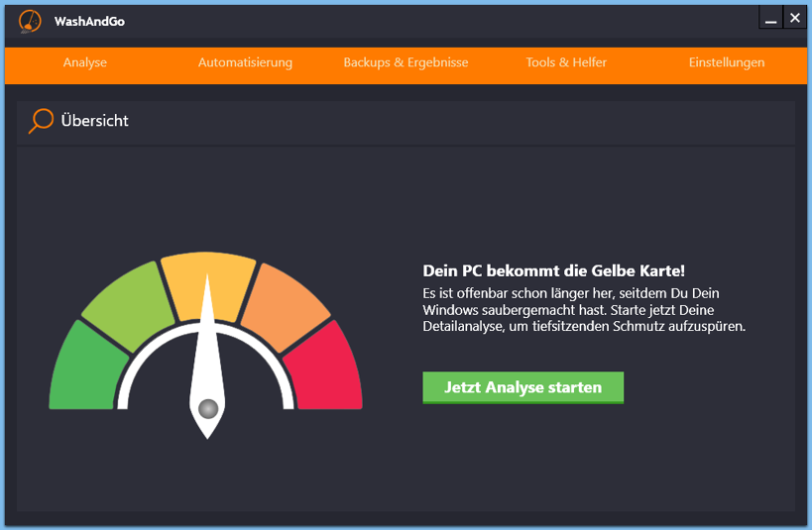This screenshot has height=530, width=812.
Task: Click the WashAndGo broom logo icon
Action: (30, 22)
